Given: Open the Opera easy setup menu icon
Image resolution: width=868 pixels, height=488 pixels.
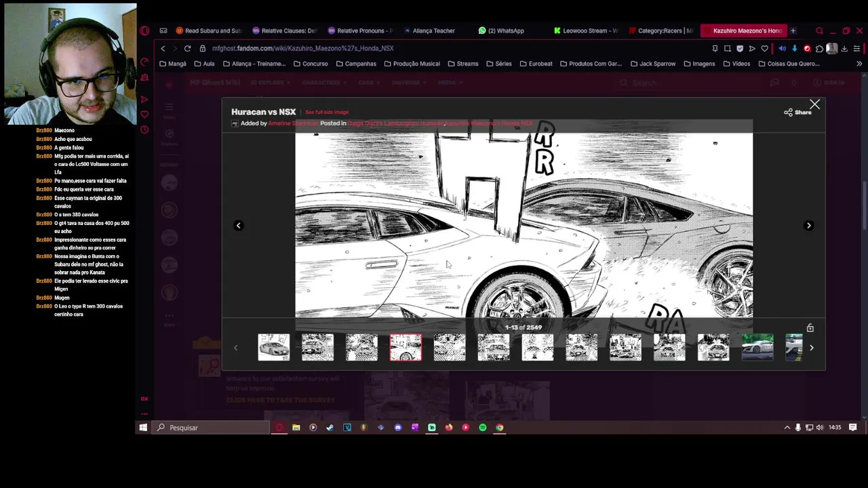Looking at the screenshot, I should 857,49.
